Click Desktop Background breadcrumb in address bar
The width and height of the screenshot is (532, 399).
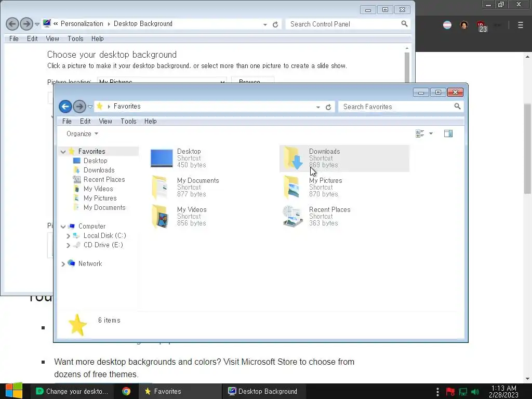pos(143,24)
